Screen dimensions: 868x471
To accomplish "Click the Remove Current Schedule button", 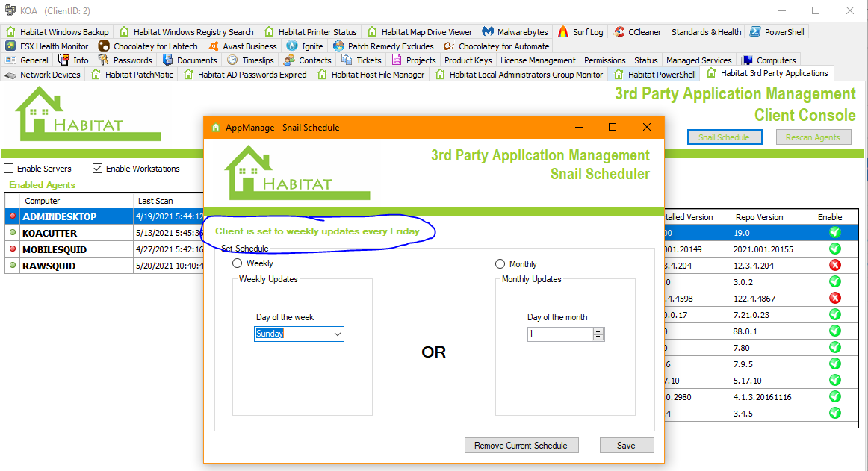I will [521, 446].
